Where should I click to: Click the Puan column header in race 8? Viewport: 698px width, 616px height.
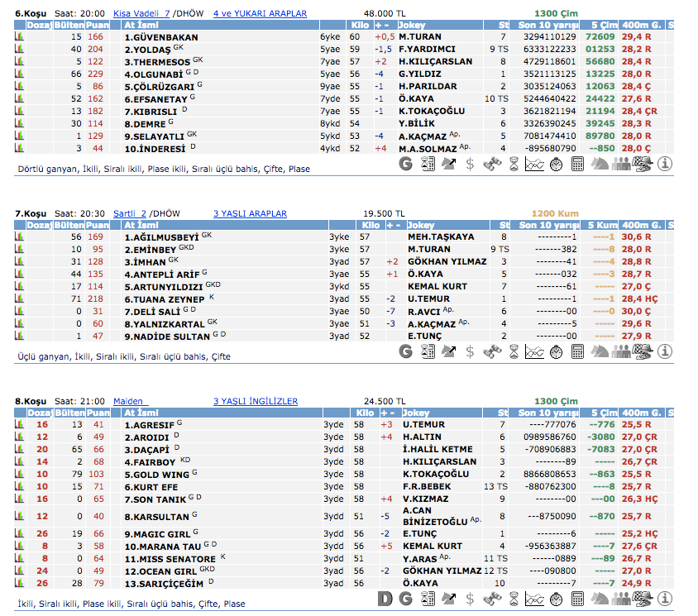[98, 413]
